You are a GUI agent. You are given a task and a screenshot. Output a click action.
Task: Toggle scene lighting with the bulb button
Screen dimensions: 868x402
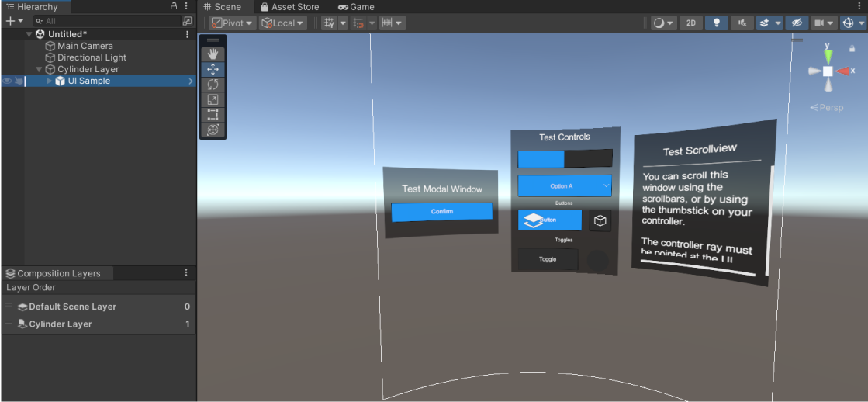(x=716, y=23)
